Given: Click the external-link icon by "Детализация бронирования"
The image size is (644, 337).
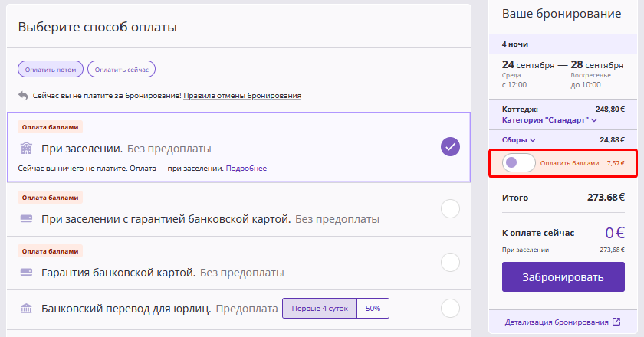Looking at the screenshot, I should (x=616, y=322).
